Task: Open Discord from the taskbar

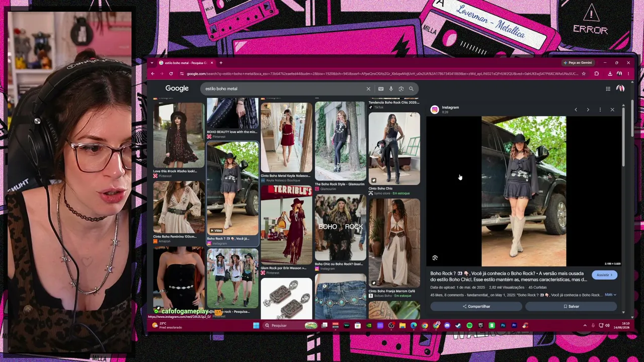Action: click(447, 325)
